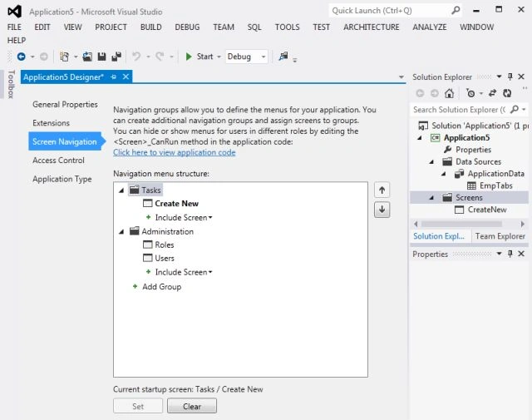Collapse the Screens folder in Solution Explorer
The height and width of the screenshot is (420, 532).
431,198
